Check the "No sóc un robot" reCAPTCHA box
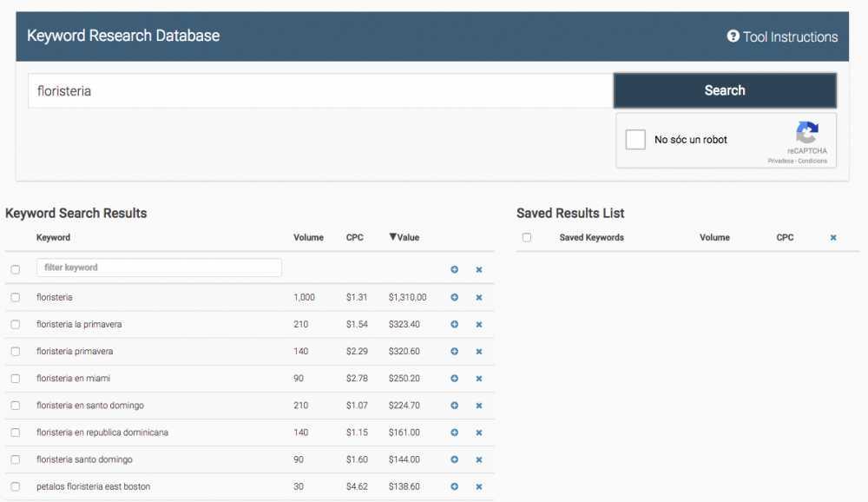 click(636, 139)
